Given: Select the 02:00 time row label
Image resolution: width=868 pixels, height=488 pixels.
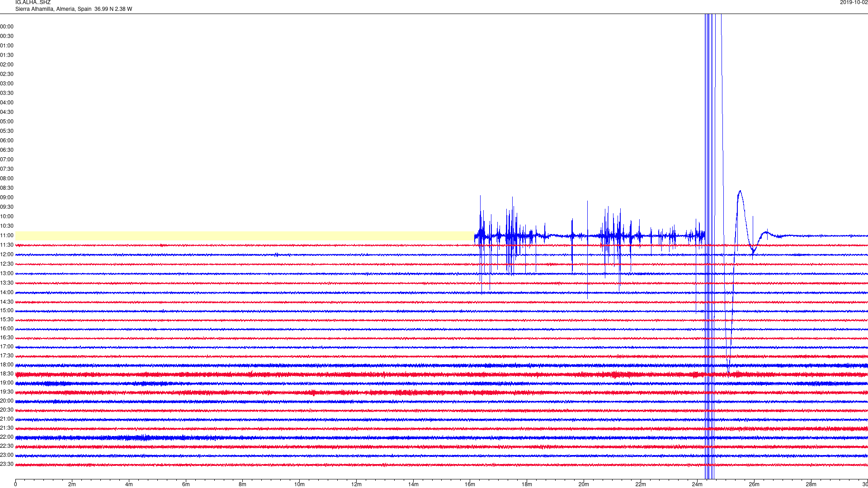Looking at the screenshot, I should [x=7, y=65].
